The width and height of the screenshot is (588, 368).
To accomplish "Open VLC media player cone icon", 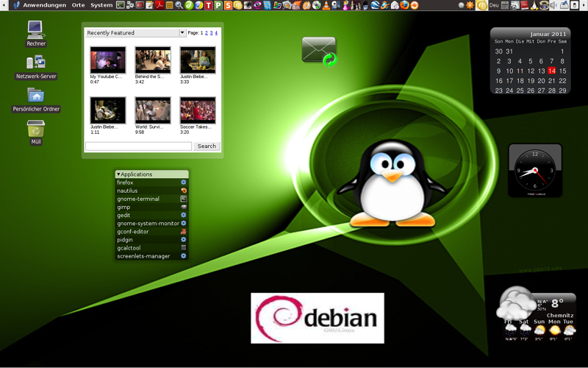I will [326, 5].
